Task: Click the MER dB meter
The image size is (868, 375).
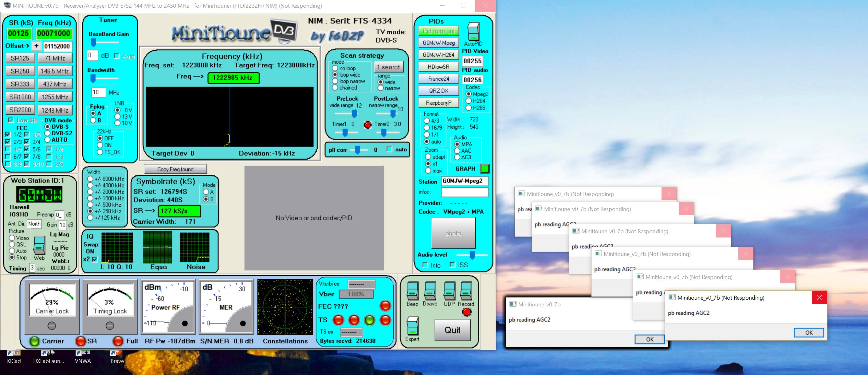Action: coord(226,306)
